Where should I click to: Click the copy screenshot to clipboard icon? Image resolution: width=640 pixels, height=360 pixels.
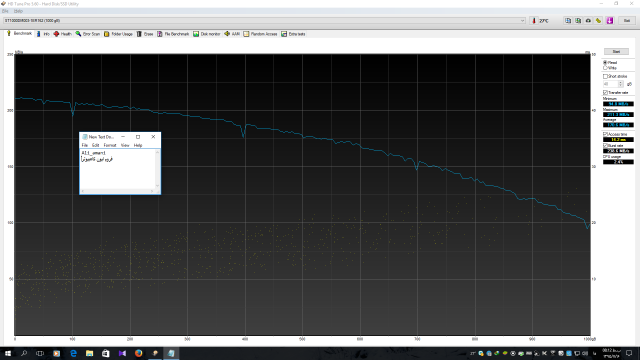[578, 20]
